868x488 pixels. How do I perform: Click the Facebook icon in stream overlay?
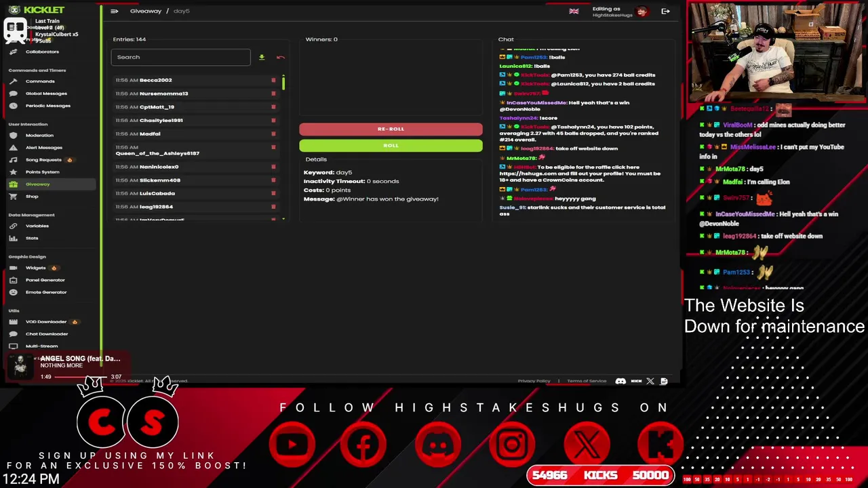(x=364, y=445)
